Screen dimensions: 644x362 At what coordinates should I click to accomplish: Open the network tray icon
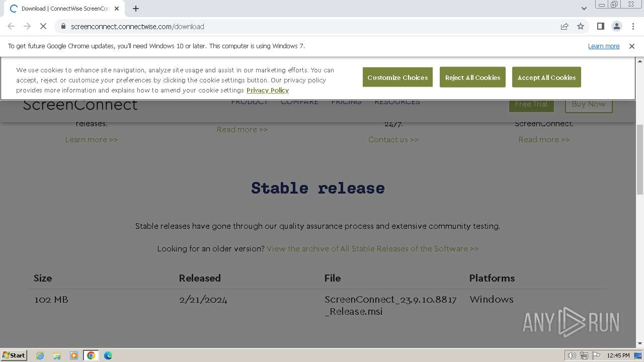point(584,355)
